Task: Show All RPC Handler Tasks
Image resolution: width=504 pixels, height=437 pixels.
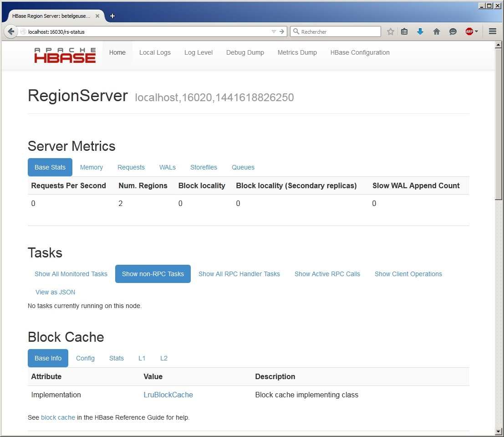Action: point(239,274)
